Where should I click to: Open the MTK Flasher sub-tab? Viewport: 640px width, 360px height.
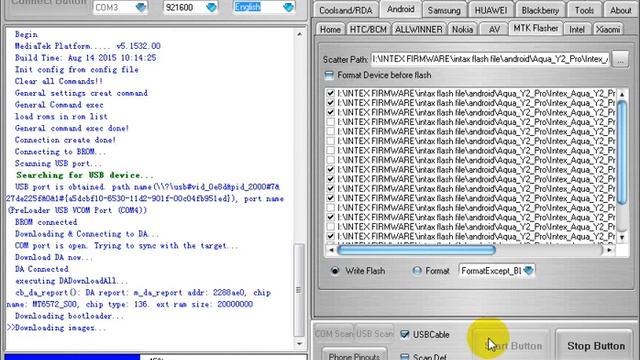[536, 28]
